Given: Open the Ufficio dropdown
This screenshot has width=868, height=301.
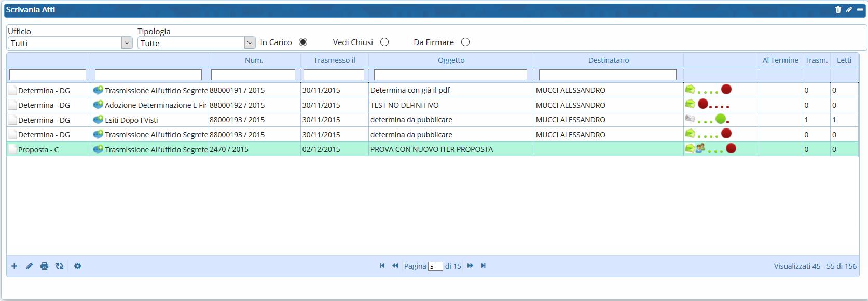Looking at the screenshot, I should 127,43.
